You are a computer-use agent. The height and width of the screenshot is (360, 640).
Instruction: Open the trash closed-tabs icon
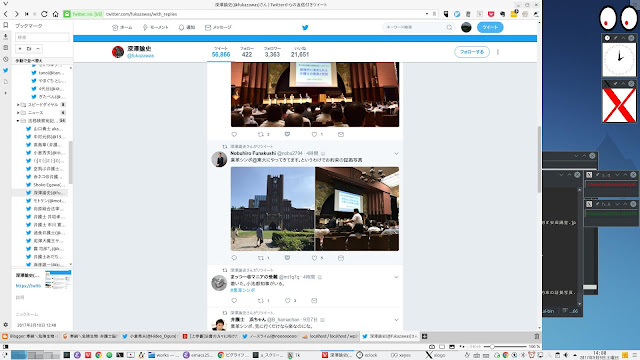pos(537,336)
